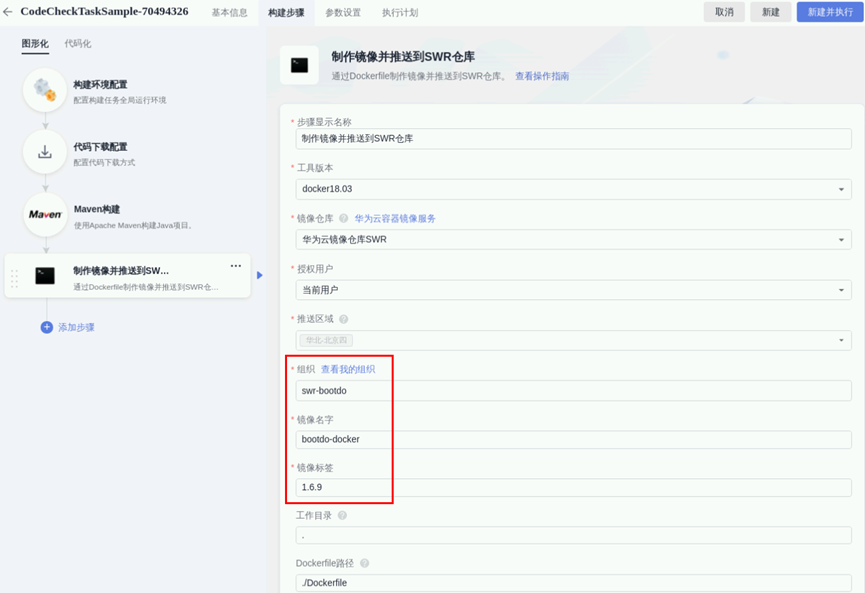Show help tooltip for Dockerfile路径
The height and width of the screenshot is (593, 865).
pyautogui.click(x=364, y=563)
